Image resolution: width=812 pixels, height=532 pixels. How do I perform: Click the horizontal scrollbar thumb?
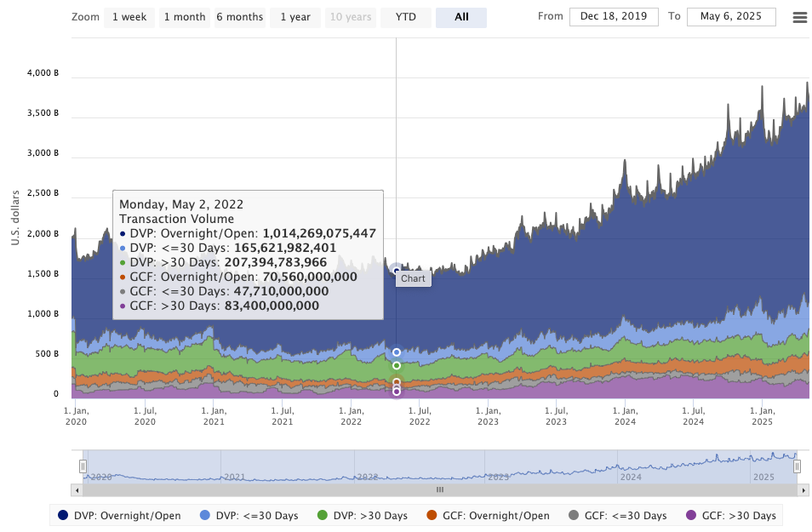(440, 490)
